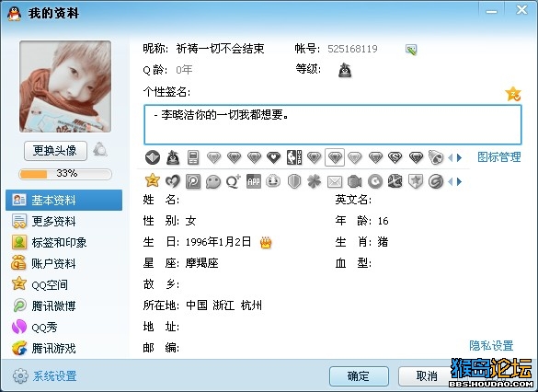Click the profile avatar photo
Viewport: 538px width, 392px height.
coord(65,86)
